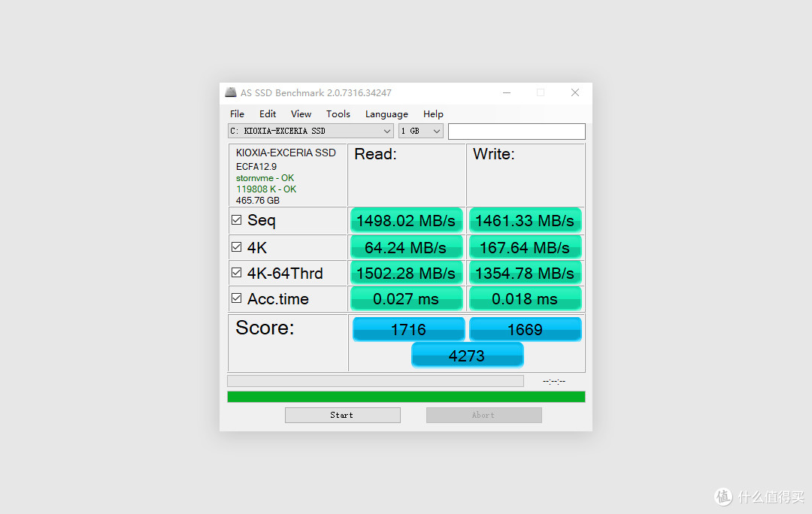Disable the 4K-64Thrd test checkbox

236,272
